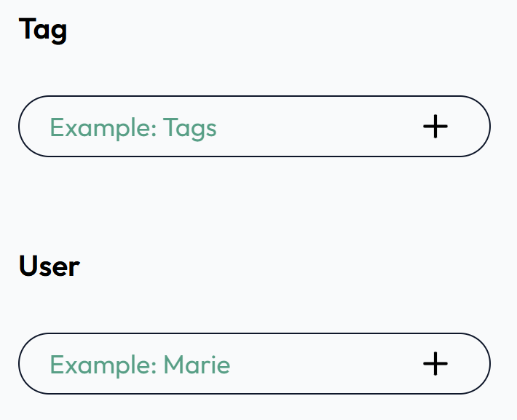
Task: Focus the Tag input field
Action: point(218,127)
